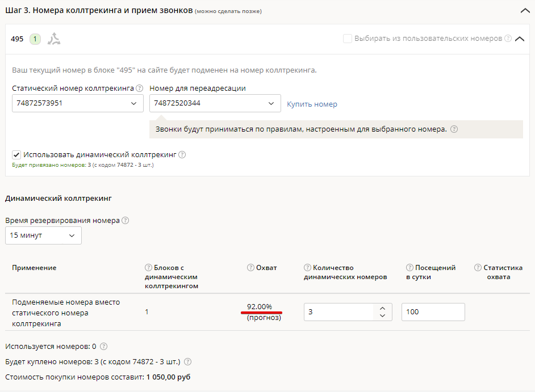
Task: Collapse the Шаг 3 section chevron
Action: pos(524,10)
